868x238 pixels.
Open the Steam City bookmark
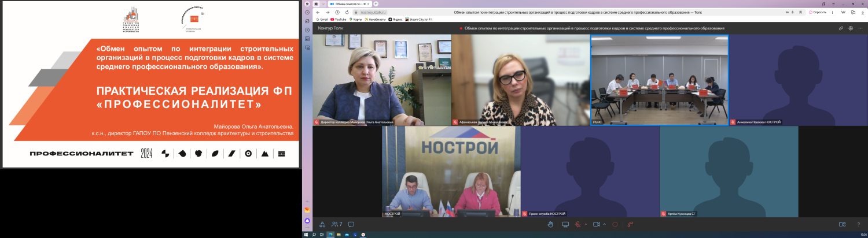point(418,19)
